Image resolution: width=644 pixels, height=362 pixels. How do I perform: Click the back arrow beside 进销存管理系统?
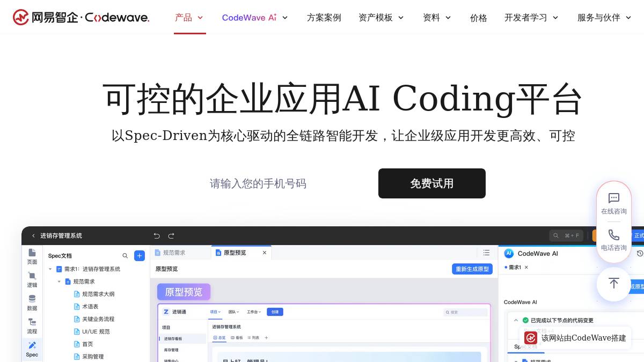click(33, 235)
